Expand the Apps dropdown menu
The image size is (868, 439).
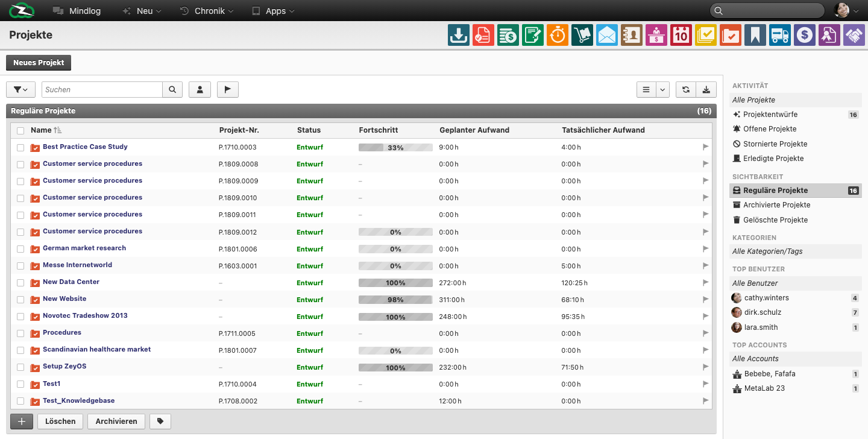pyautogui.click(x=273, y=11)
